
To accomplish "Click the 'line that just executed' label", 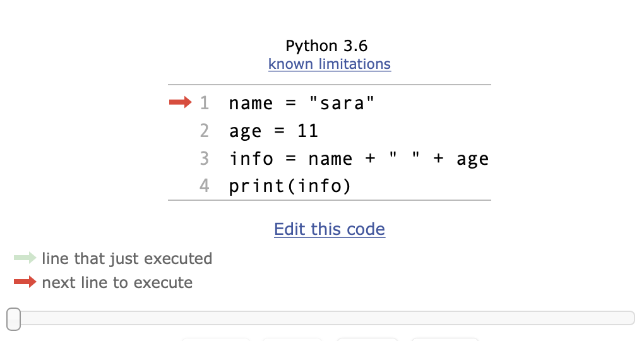I will pos(127,259).
